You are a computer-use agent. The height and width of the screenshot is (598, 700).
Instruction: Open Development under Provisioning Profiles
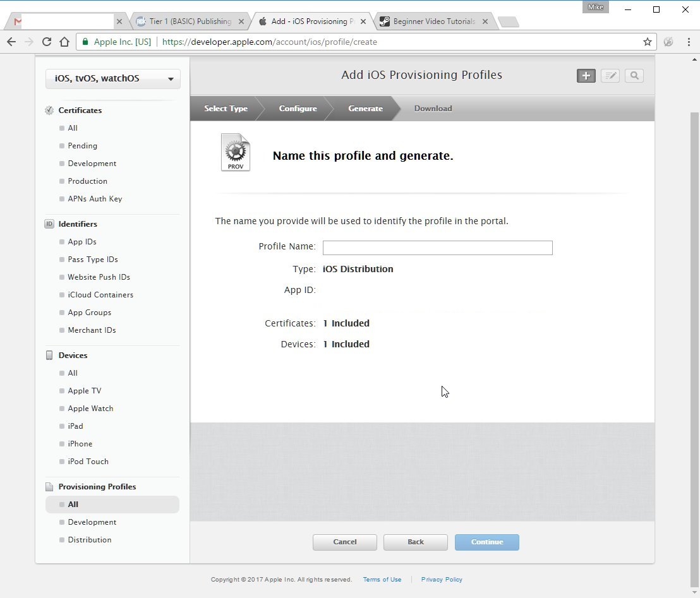(x=92, y=522)
